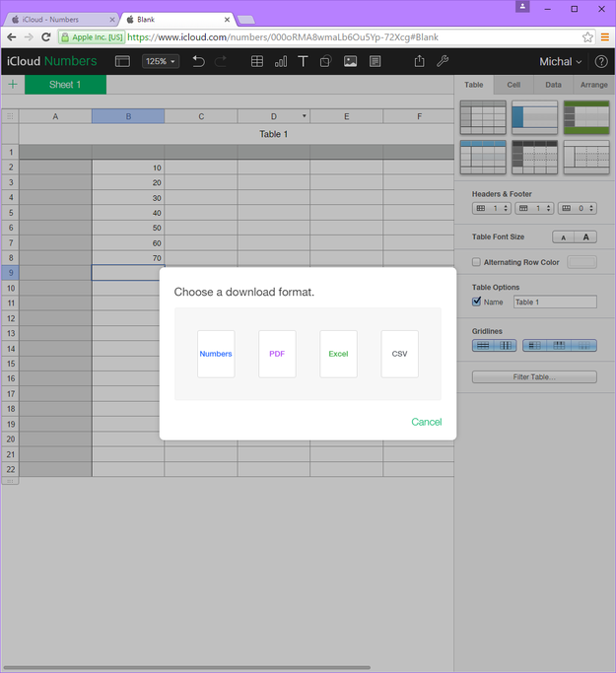The image size is (616, 673).
Task: Insert a shape using the shape icon
Action: tap(326, 61)
